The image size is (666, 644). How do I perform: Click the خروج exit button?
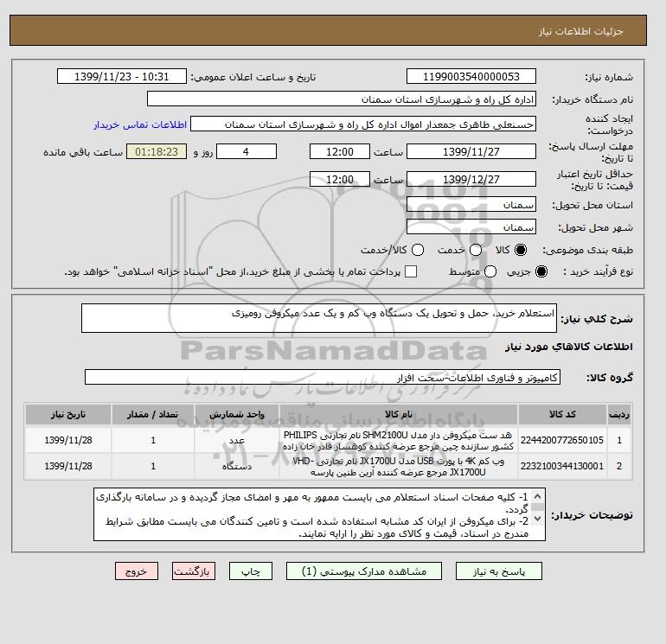[x=137, y=571]
